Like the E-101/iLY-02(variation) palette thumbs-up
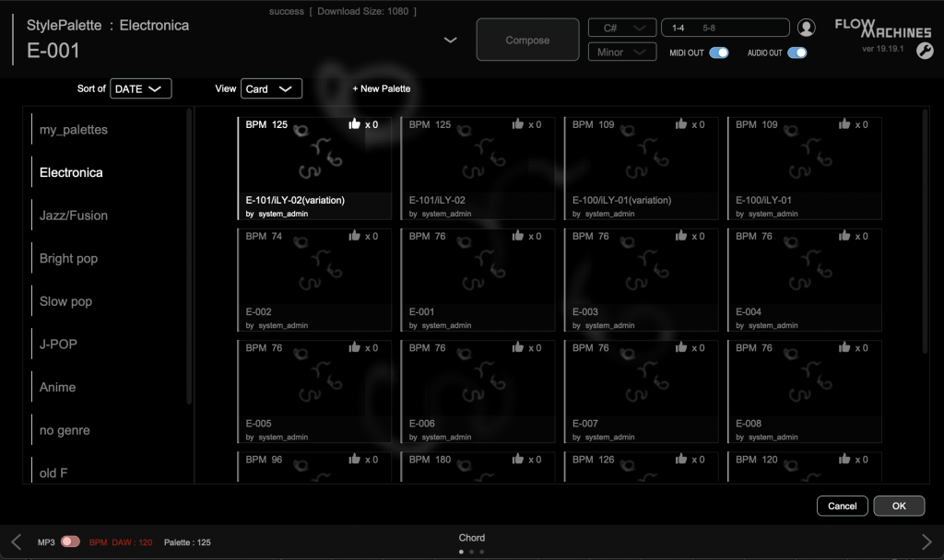The height and width of the screenshot is (560, 944). [x=355, y=124]
